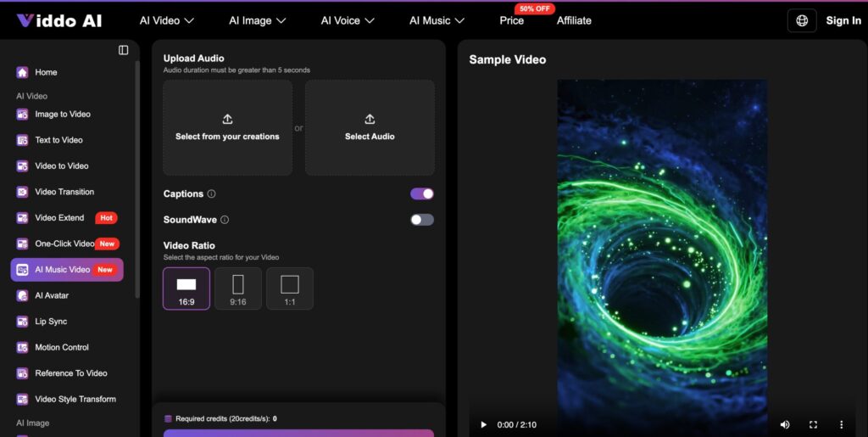Click the Reference To Video icon
Screen dimensions: 868x437
coord(22,373)
